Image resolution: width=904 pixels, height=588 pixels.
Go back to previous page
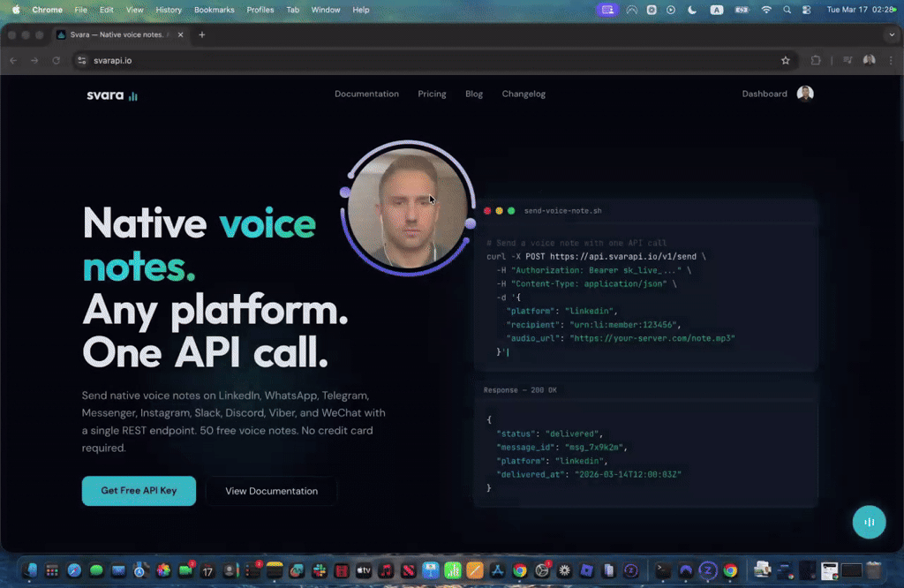tap(13, 61)
